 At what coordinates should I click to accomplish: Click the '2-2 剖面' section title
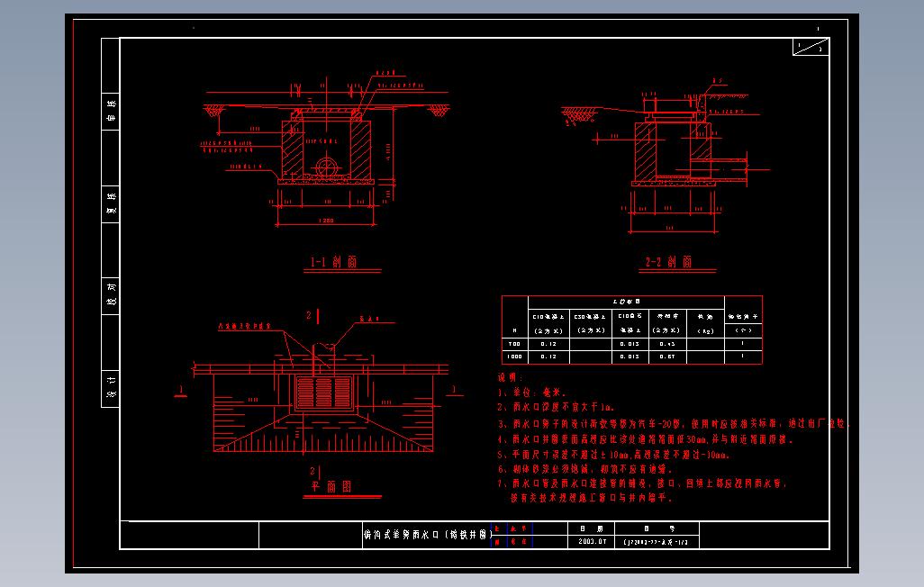pyautogui.click(x=669, y=262)
